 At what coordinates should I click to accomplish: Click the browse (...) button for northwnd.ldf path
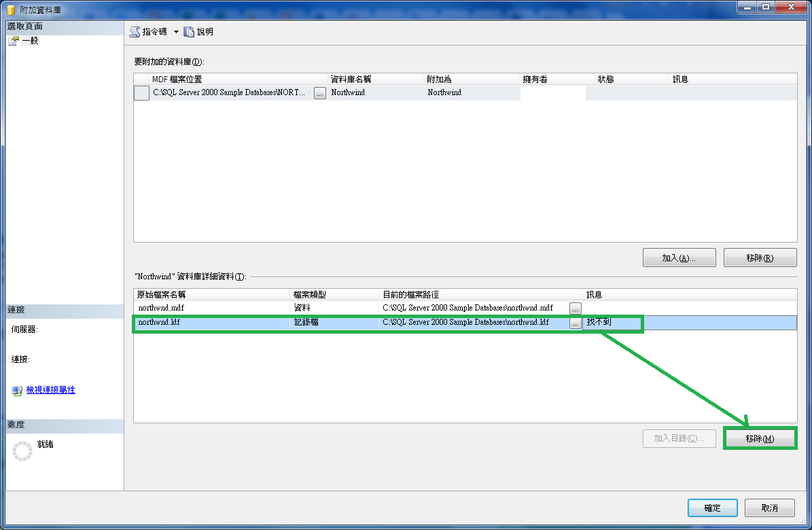(x=575, y=323)
